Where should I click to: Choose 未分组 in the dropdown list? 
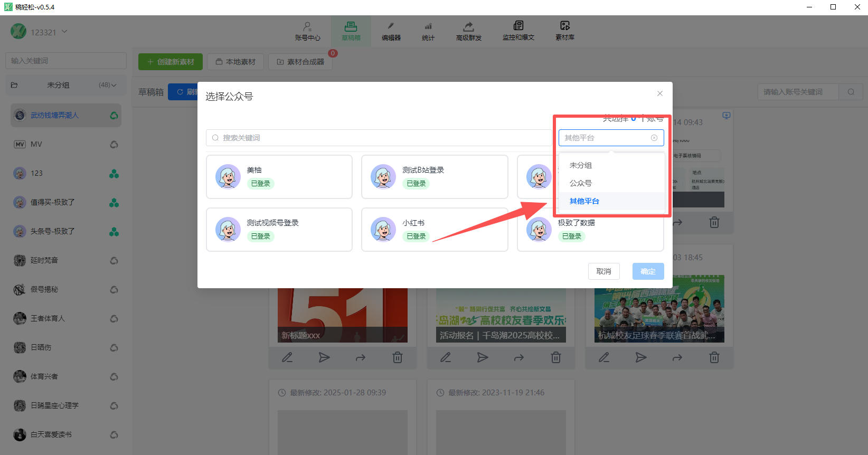pos(581,165)
